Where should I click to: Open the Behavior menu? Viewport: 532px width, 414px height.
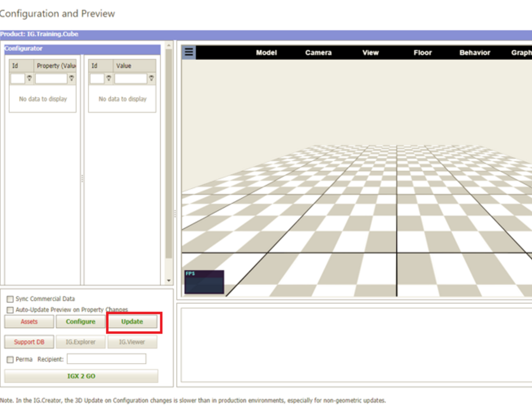pos(475,53)
